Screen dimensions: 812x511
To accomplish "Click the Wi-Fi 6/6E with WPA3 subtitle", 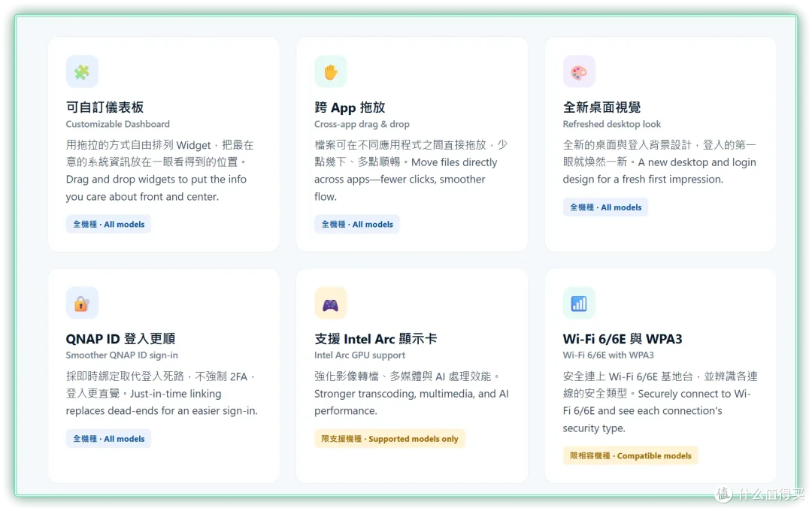I will pyautogui.click(x=608, y=355).
